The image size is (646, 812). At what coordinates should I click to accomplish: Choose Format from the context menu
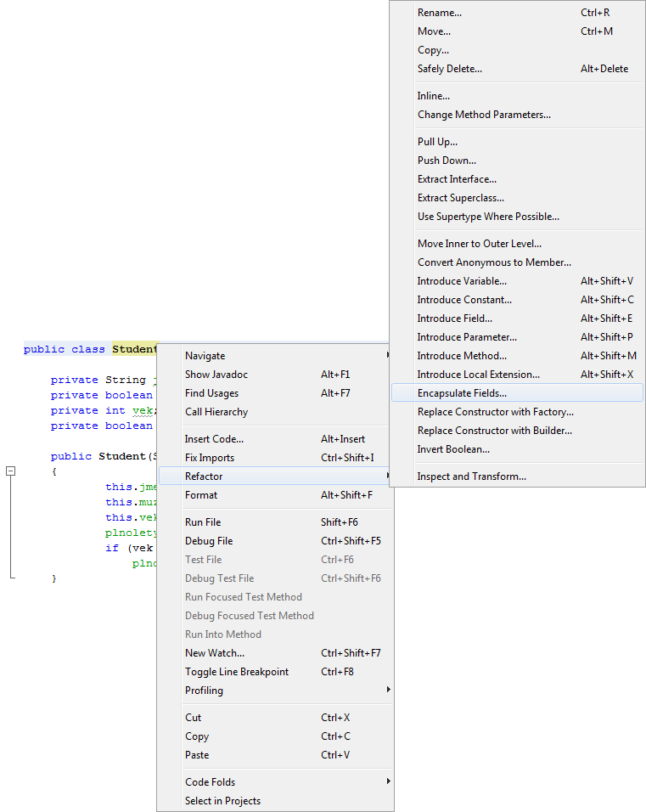click(201, 495)
